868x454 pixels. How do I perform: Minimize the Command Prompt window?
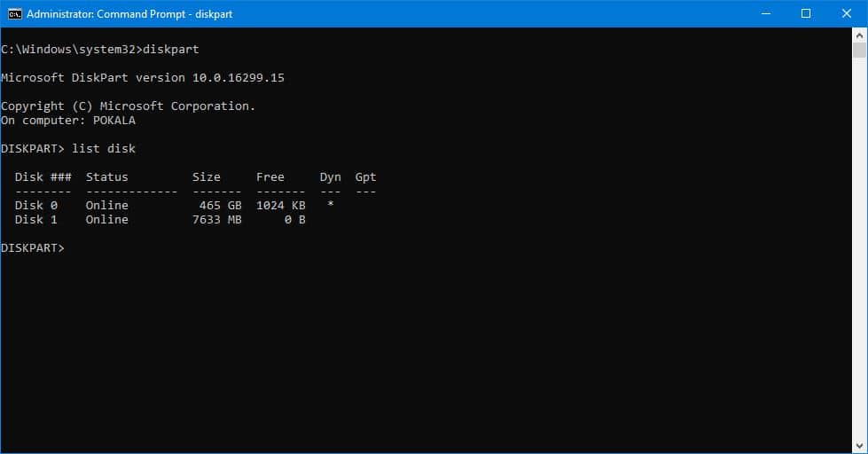tap(764, 14)
